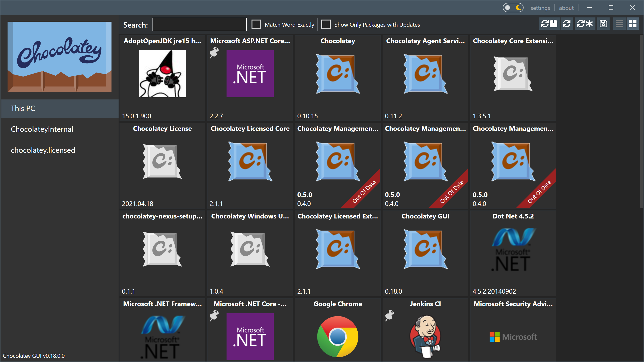The image size is (644, 362).
Task: Click version 1.3.5.1 text
Action: pos(482,116)
